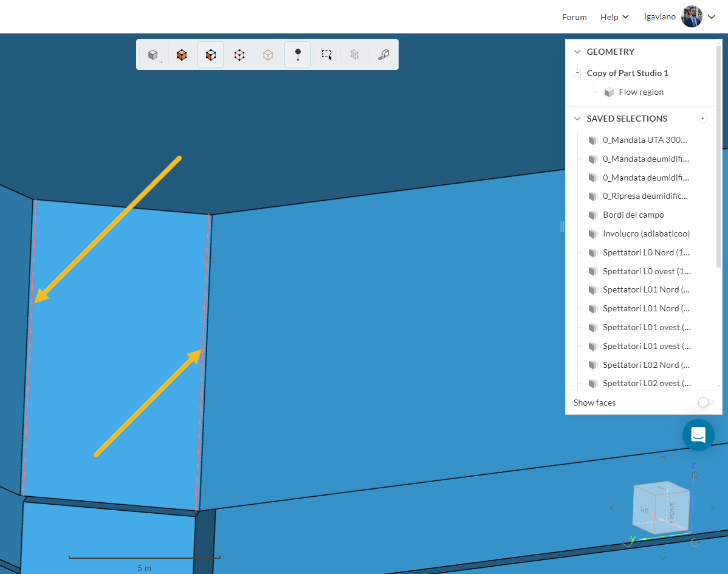This screenshot has width=728, height=574.
Task: Click the igaviano username
Action: [660, 16]
